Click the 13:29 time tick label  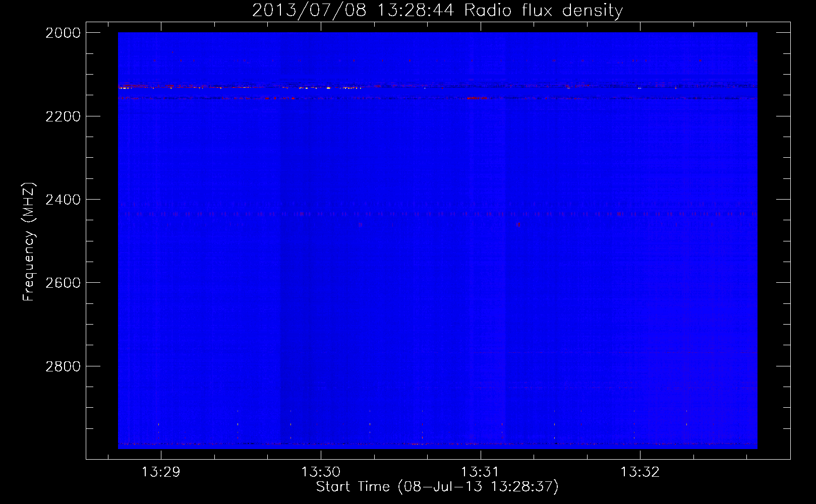tap(161, 472)
